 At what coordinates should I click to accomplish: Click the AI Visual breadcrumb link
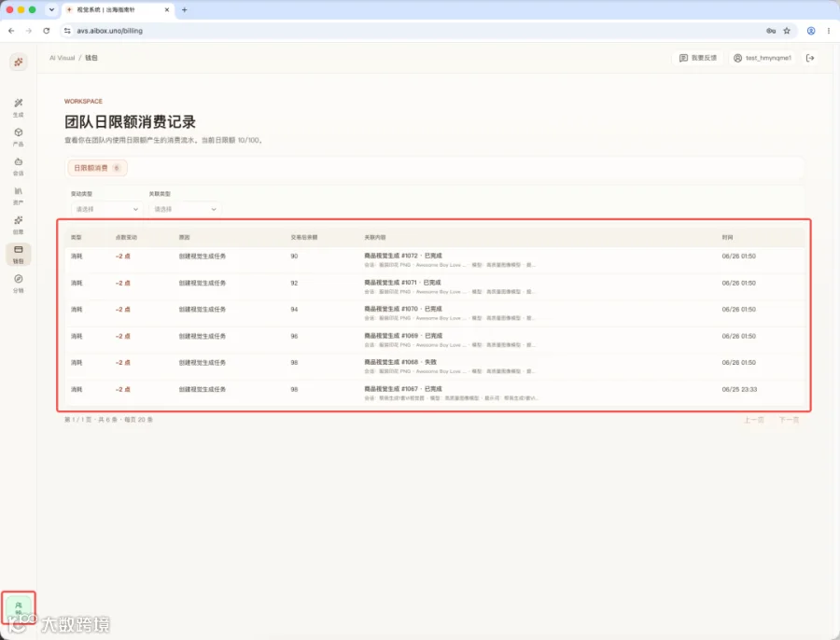point(63,58)
